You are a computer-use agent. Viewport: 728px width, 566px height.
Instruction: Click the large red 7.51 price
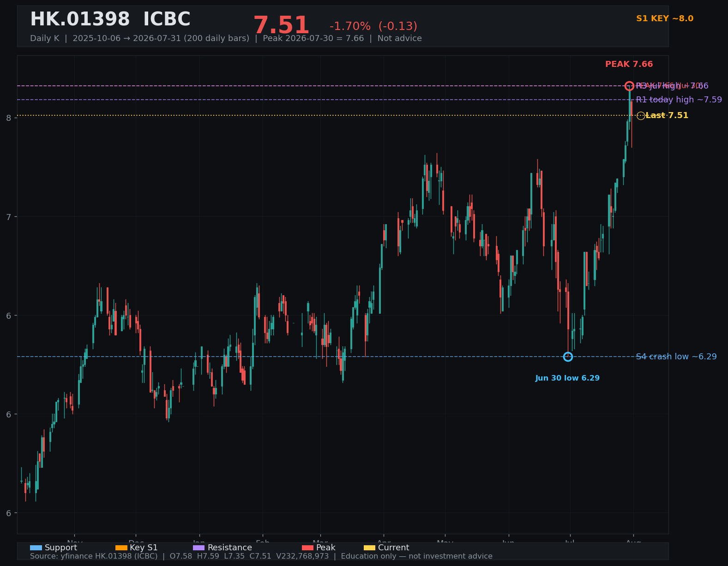(281, 25)
